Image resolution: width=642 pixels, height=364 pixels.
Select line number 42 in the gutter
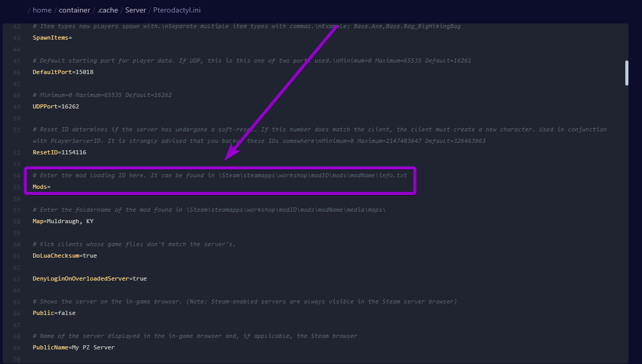click(16, 26)
